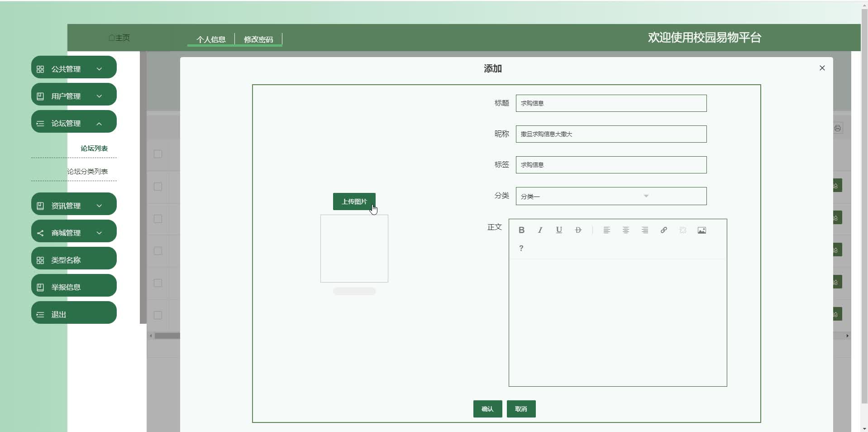Toggle the header select-all checkbox

pos(158,154)
